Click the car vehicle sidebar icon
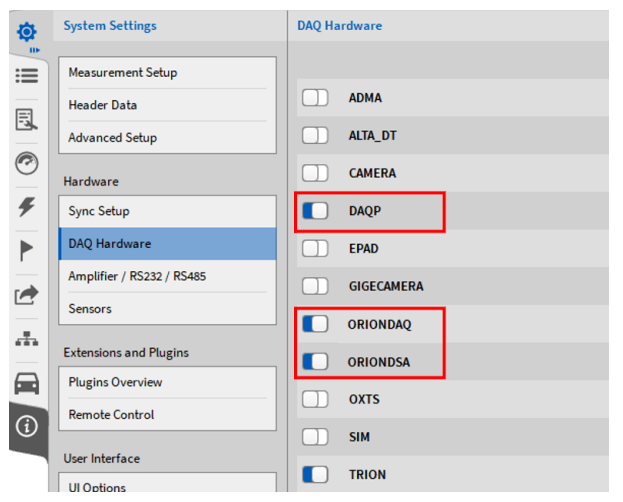Screen dimensions: 623x502 [x=27, y=382]
